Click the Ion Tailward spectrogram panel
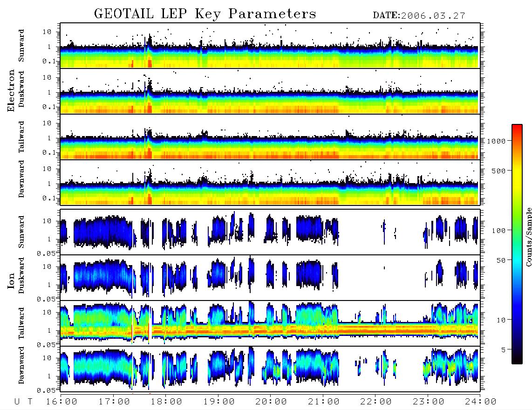Screen dimensions: 532x410 270,323
